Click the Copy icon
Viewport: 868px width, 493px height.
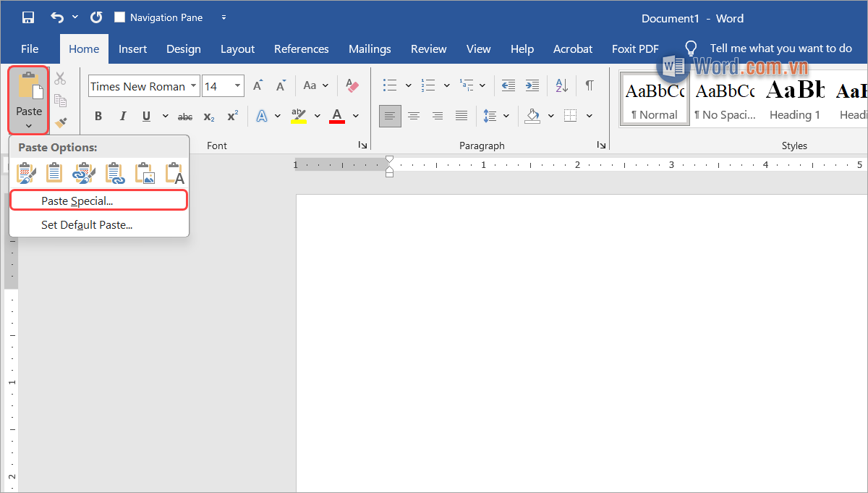coord(61,101)
